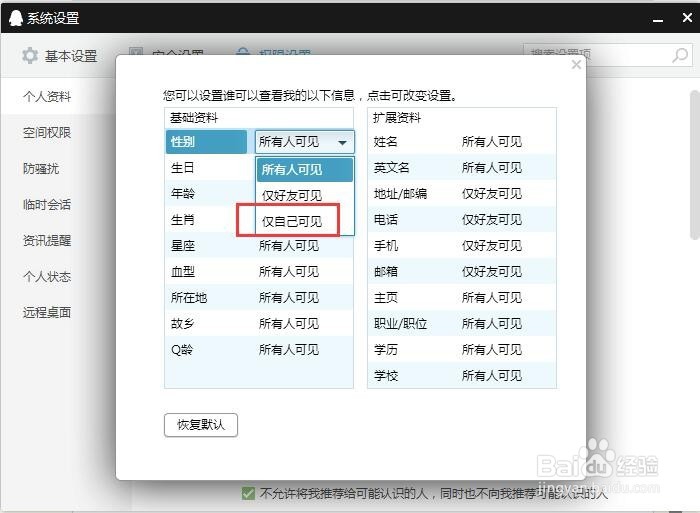Select the 性别 row in 基础资料
This screenshot has width=700, height=513.
[206, 142]
